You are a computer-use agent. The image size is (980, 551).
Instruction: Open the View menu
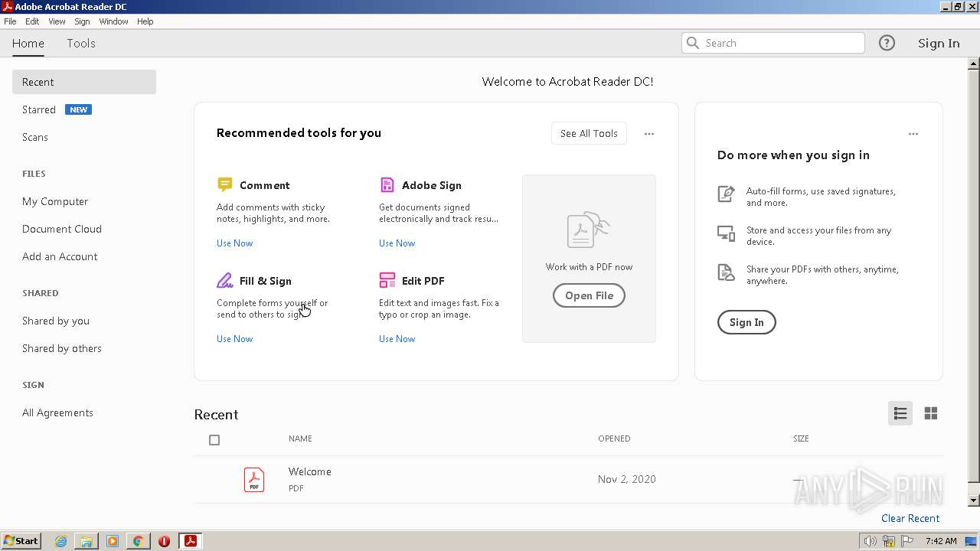(57, 21)
